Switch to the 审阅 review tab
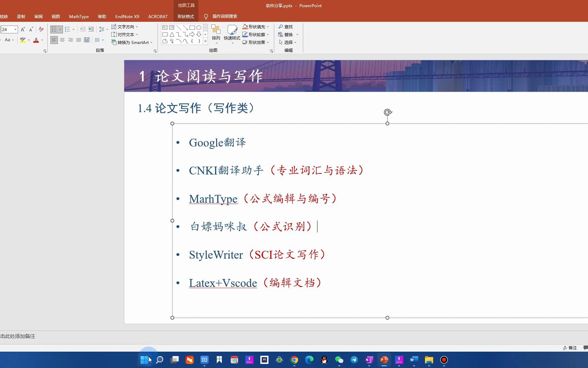588x368 pixels. click(38, 16)
